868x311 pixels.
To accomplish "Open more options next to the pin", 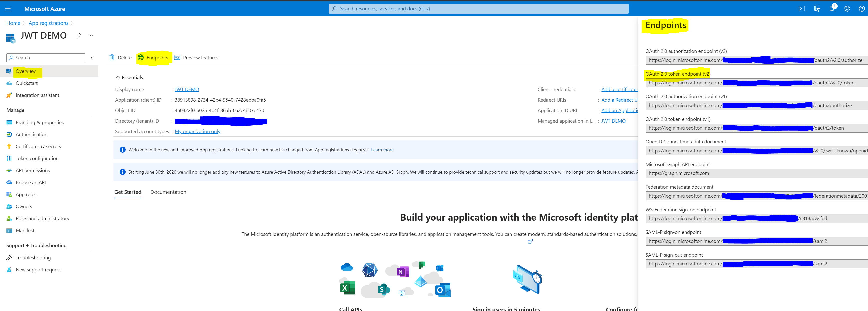I will pyautogui.click(x=90, y=36).
